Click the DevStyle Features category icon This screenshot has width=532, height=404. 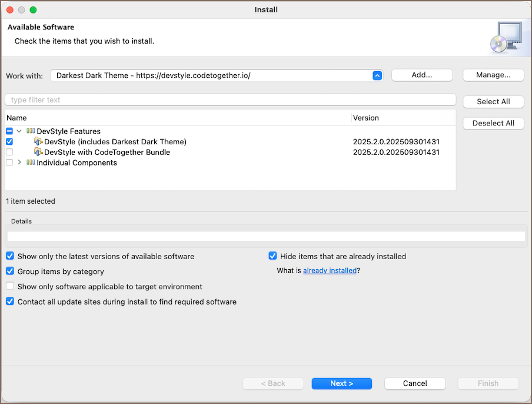[31, 131]
